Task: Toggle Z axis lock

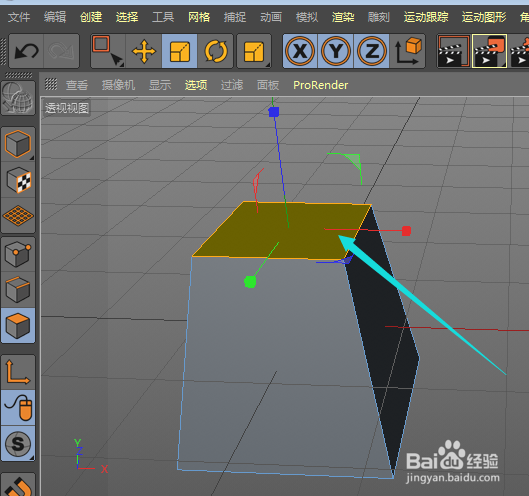Action: 371,51
